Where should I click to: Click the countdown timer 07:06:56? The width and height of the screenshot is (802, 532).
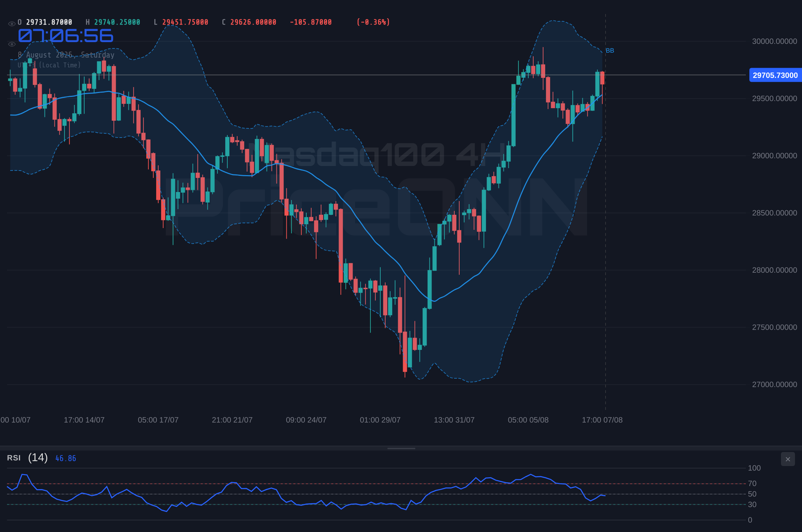66,36
